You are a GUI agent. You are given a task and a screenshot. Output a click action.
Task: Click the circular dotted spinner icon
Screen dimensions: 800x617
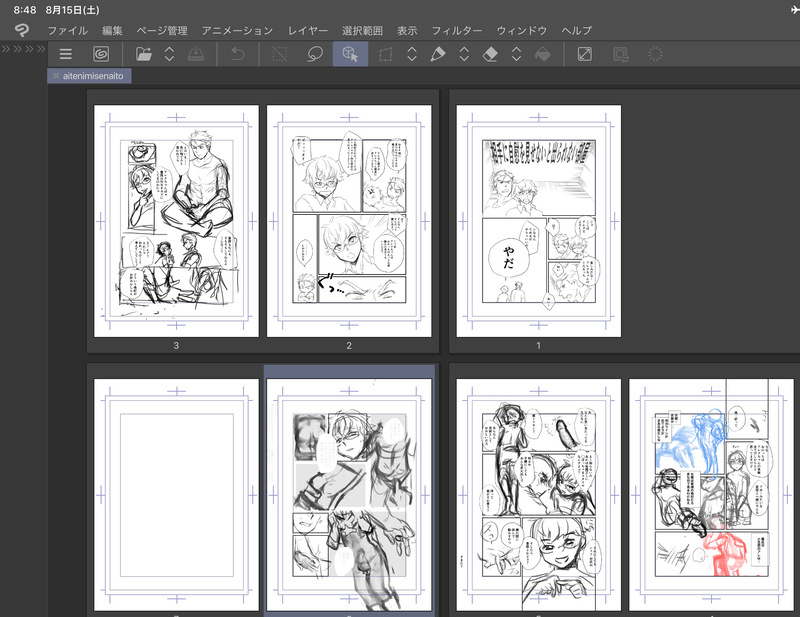pyautogui.click(x=655, y=54)
